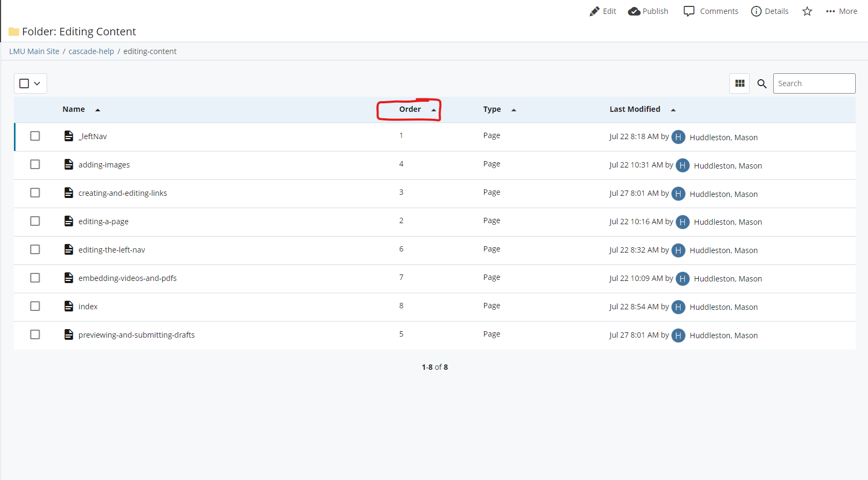The width and height of the screenshot is (868, 480).
Task: Go to LMU Main Site breadcrumb
Action: pyautogui.click(x=34, y=51)
